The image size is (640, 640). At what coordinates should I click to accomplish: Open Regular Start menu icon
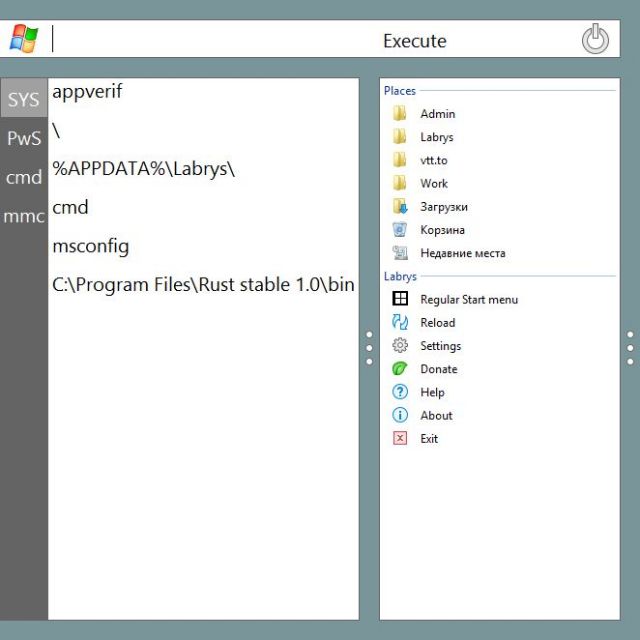pos(400,299)
